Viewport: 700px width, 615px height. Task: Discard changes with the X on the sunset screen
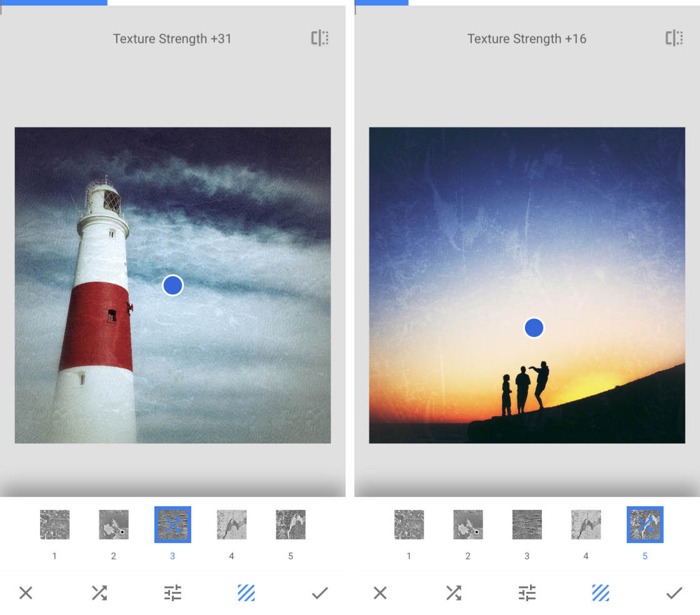380,592
